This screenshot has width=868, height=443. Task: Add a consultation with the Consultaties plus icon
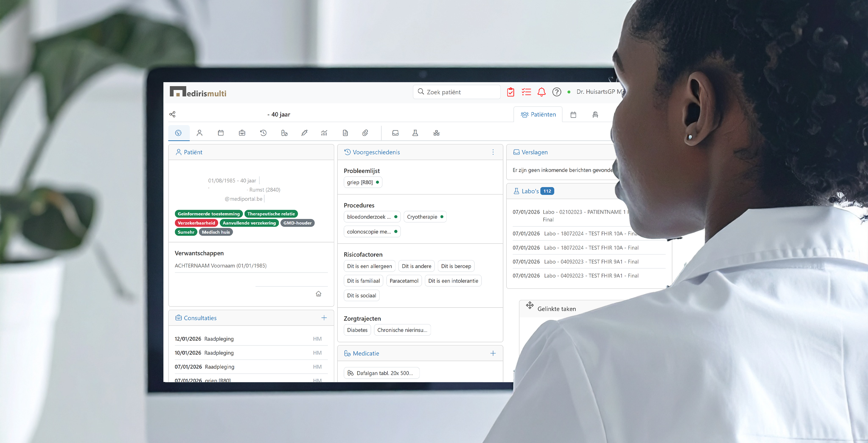[324, 318]
